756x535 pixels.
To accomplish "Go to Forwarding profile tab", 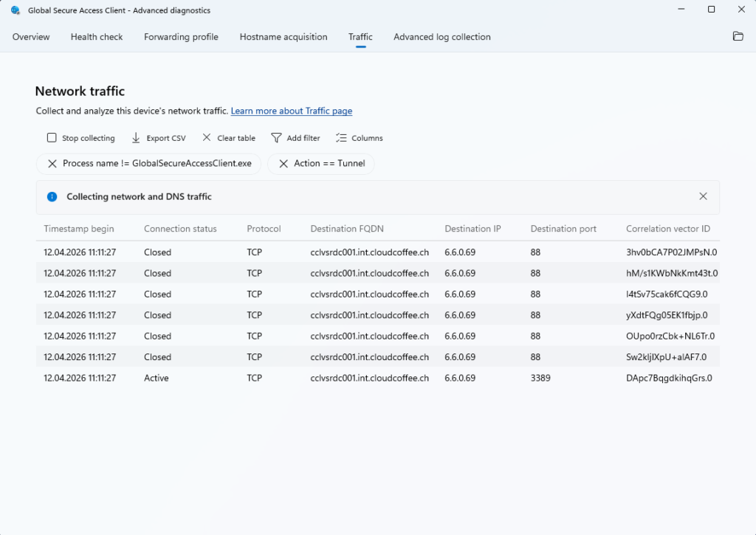I will (181, 37).
